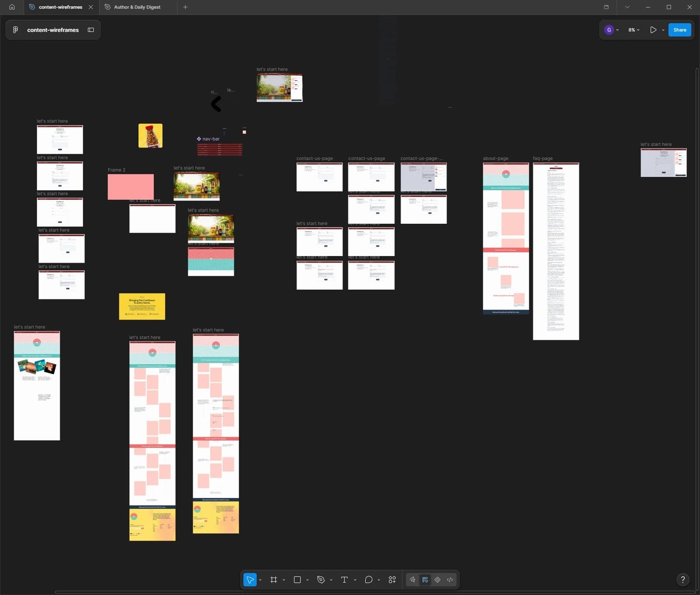700x595 pixels.
Task: Select the nav-bar component label
Action: (208, 139)
